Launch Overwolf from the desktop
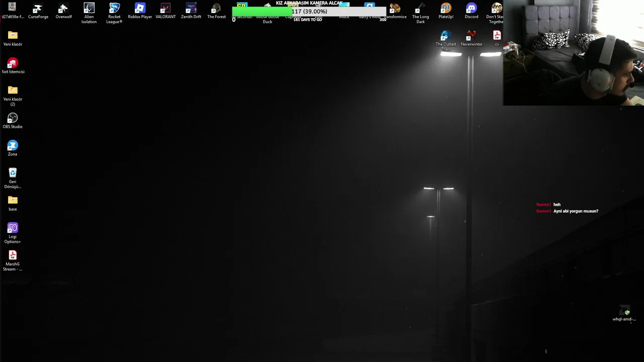644x362 pixels. 63,11
